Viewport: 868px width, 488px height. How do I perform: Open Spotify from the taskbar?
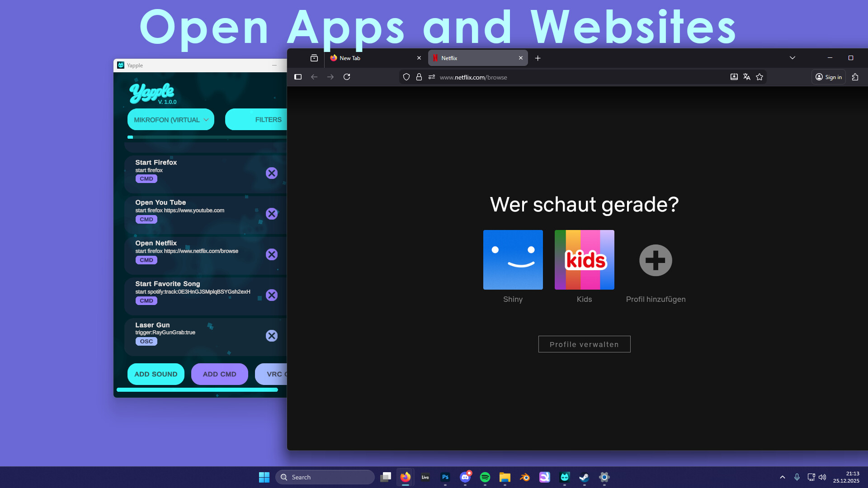pos(485,477)
